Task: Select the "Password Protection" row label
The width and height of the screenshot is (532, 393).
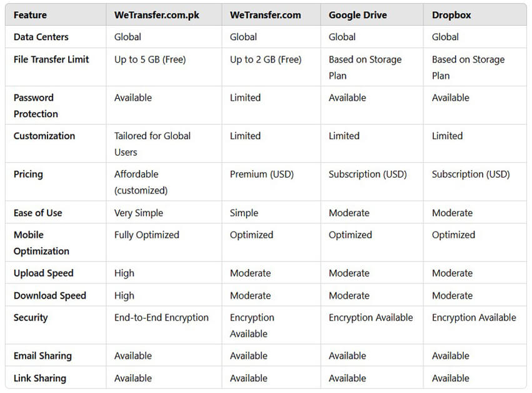Action: coord(36,105)
